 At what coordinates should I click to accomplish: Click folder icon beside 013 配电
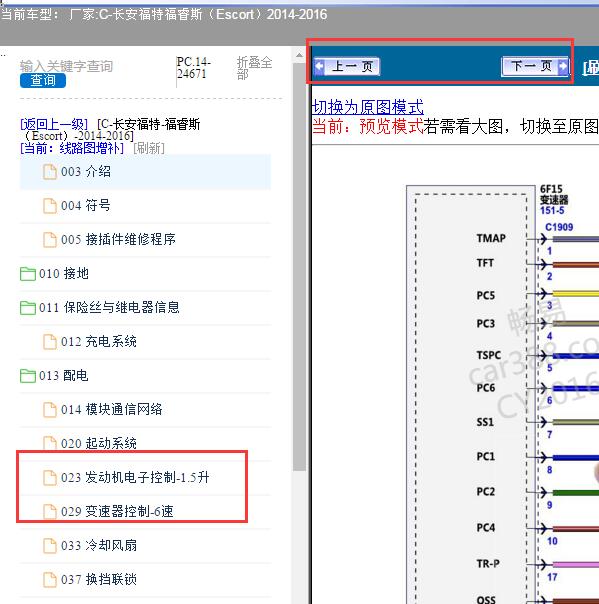pyautogui.click(x=28, y=376)
